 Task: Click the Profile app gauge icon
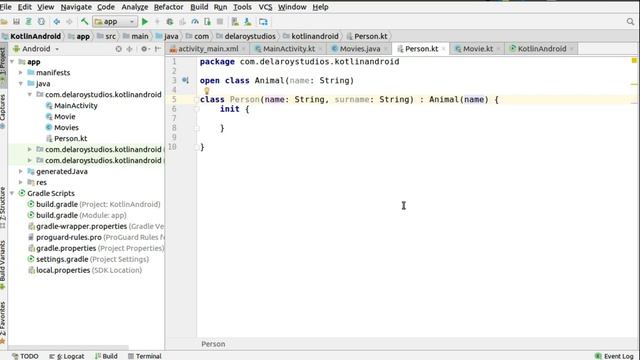pyautogui.click(x=195, y=22)
